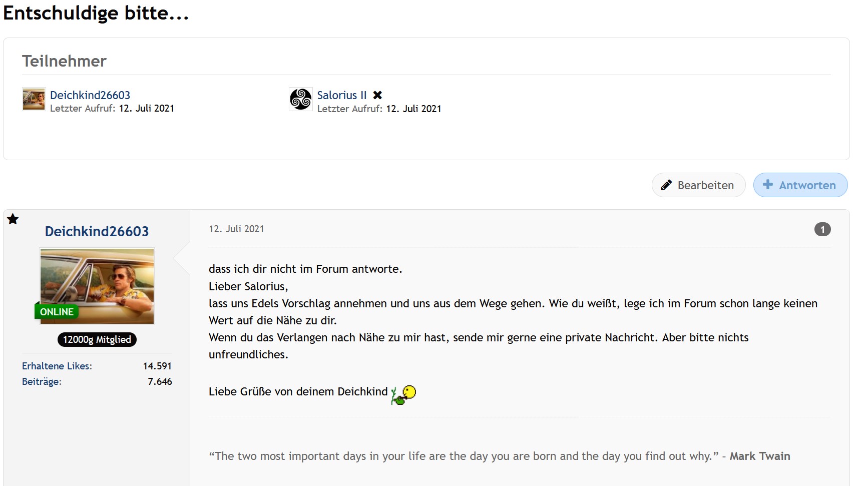Open the Deichkind26603 author name in the post sidebar
The image size is (868, 486).
97,231
